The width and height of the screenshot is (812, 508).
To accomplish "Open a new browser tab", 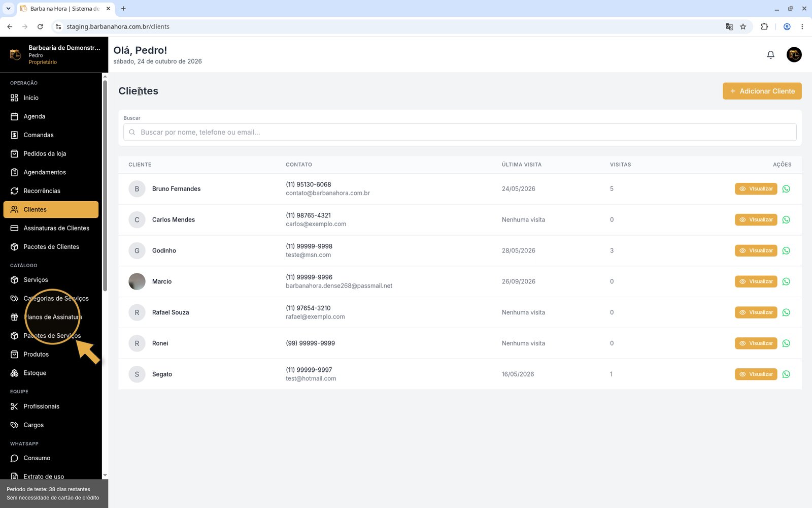I will 123,9.
